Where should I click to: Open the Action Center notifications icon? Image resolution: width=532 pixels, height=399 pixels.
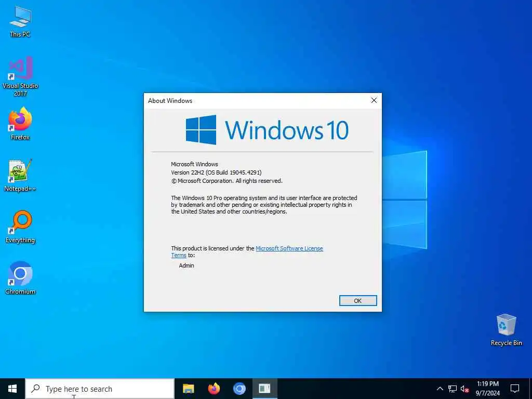515,389
